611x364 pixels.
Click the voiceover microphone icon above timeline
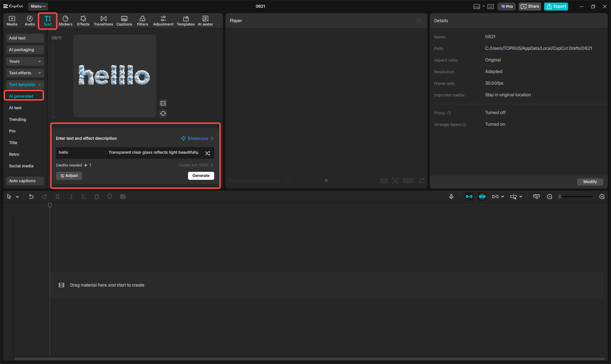[451, 196]
